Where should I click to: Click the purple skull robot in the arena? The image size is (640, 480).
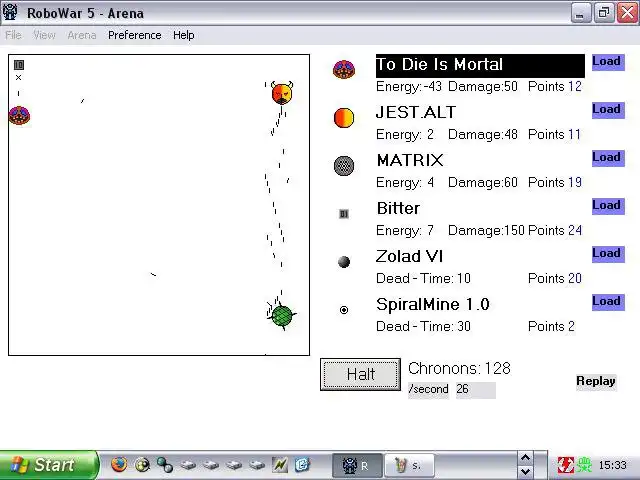19,115
